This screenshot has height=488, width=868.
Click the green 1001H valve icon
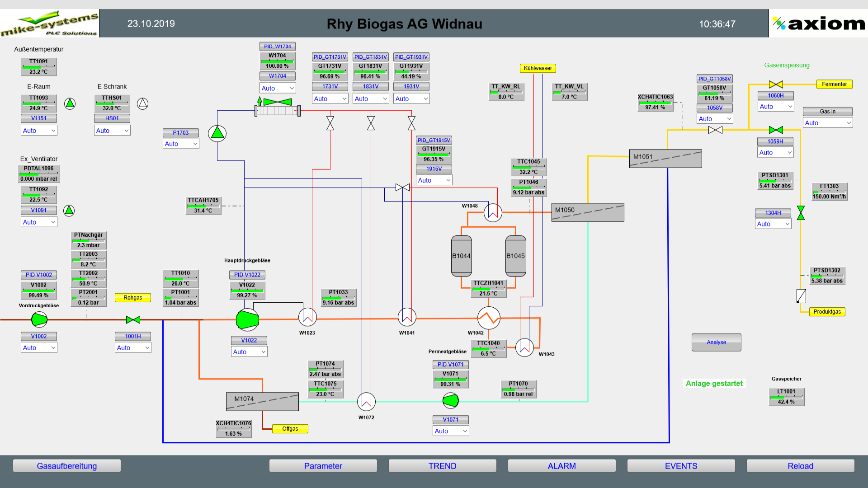click(x=133, y=320)
